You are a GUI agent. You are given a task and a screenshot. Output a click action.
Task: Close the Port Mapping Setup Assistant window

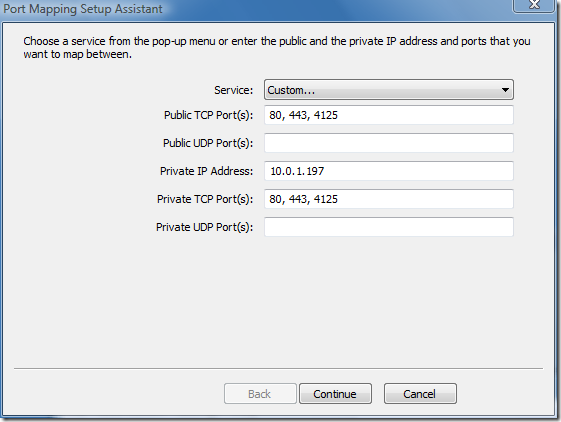(x=535, y=5)
